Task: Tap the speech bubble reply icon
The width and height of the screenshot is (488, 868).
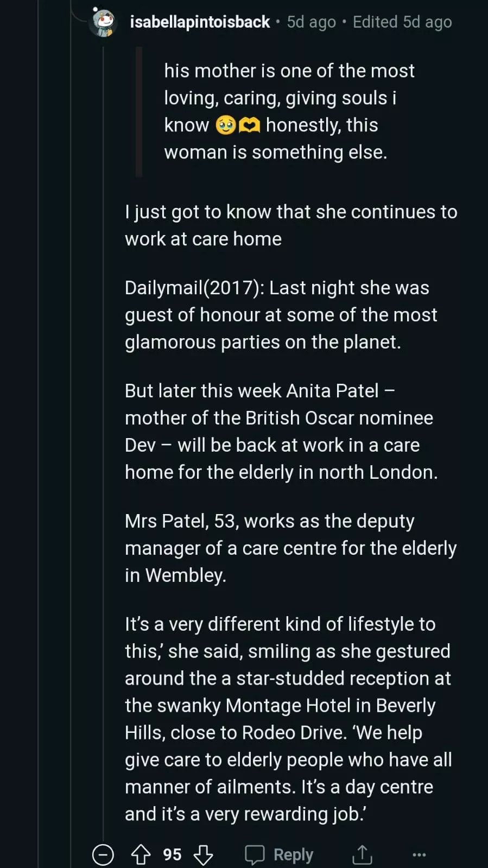Action: [x=255, y=855]
